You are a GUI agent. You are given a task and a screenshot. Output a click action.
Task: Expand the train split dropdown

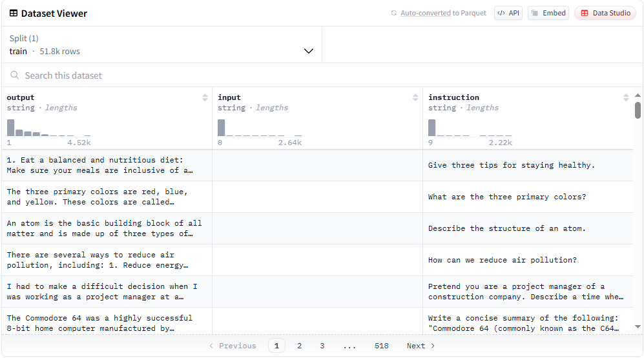pyautogui.click(x=309, y=51)
